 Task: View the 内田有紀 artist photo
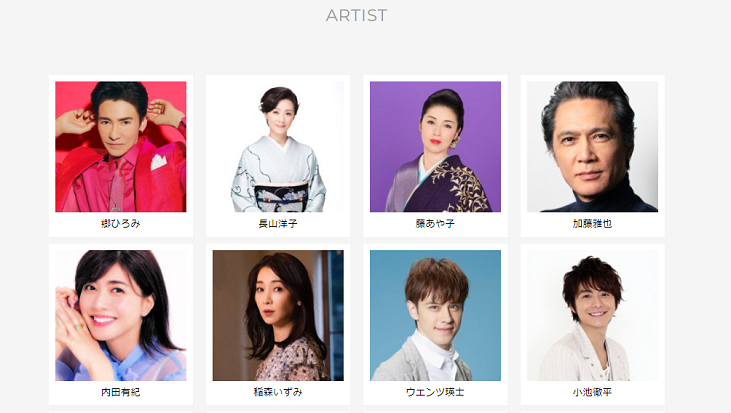[121, 316]
